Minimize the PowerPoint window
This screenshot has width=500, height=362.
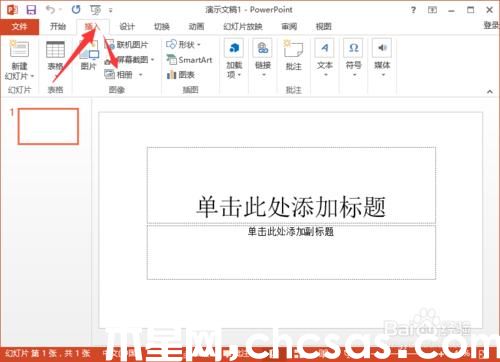pos(451,10)
